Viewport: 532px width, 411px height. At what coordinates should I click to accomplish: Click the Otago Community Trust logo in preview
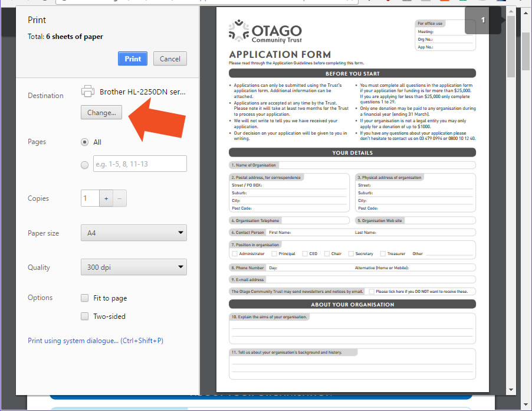[x=265, y=31]
